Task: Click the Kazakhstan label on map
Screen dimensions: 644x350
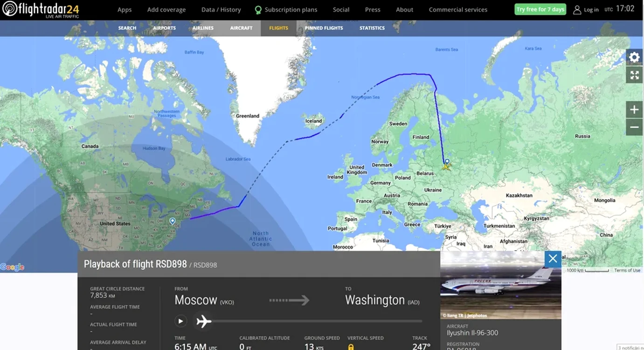Action: [x=519, y=196]
